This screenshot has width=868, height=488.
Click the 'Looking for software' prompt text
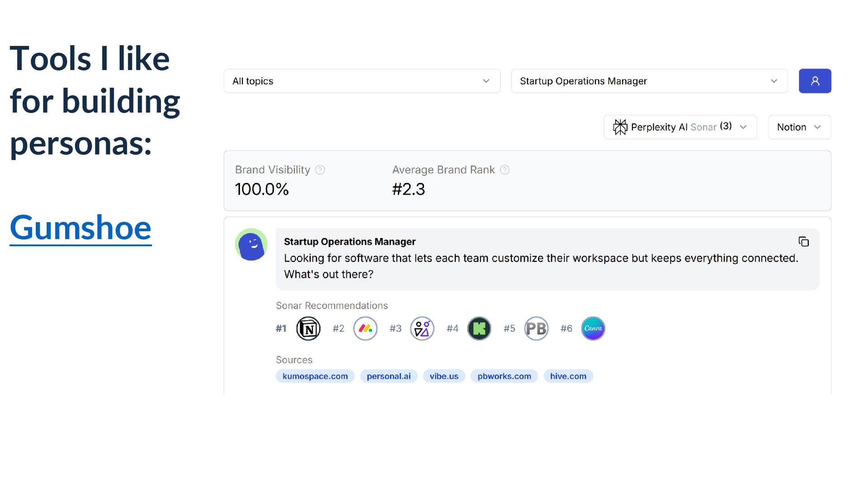coord(541,266)
